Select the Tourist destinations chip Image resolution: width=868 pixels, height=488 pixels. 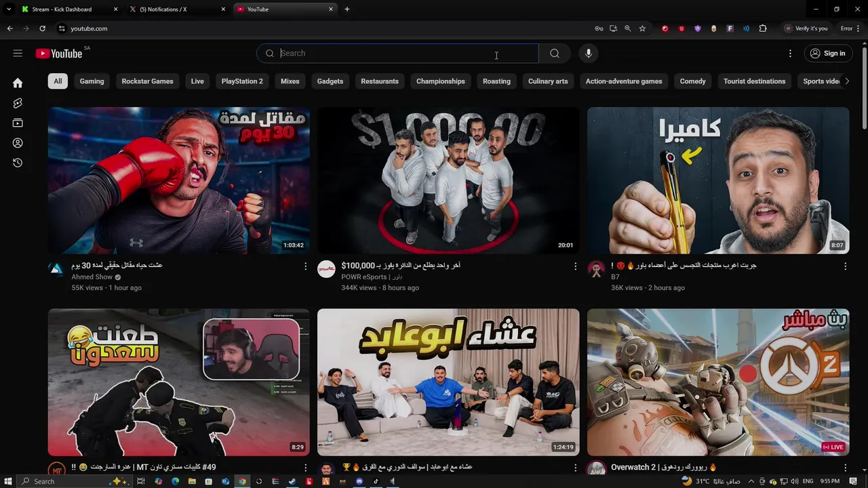pos(754,81)
